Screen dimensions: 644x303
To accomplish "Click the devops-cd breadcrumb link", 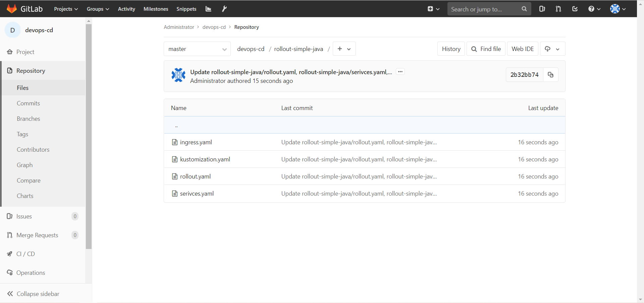I will [214, 27].
